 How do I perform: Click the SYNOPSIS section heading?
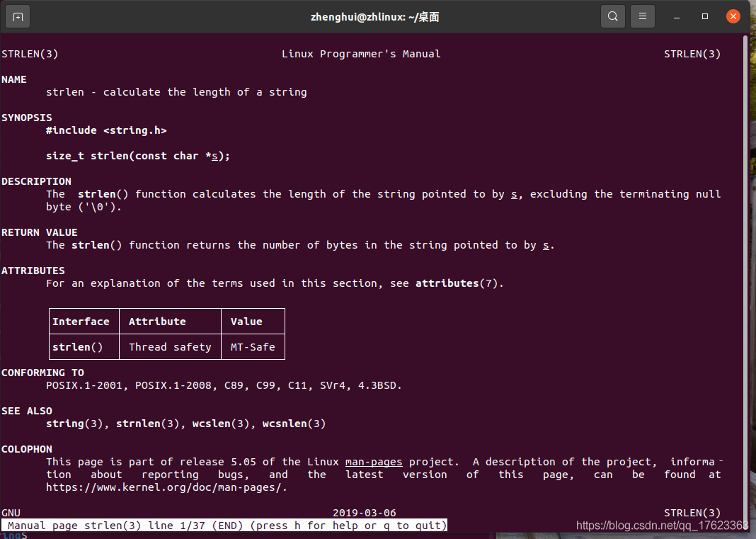point(26,118)
